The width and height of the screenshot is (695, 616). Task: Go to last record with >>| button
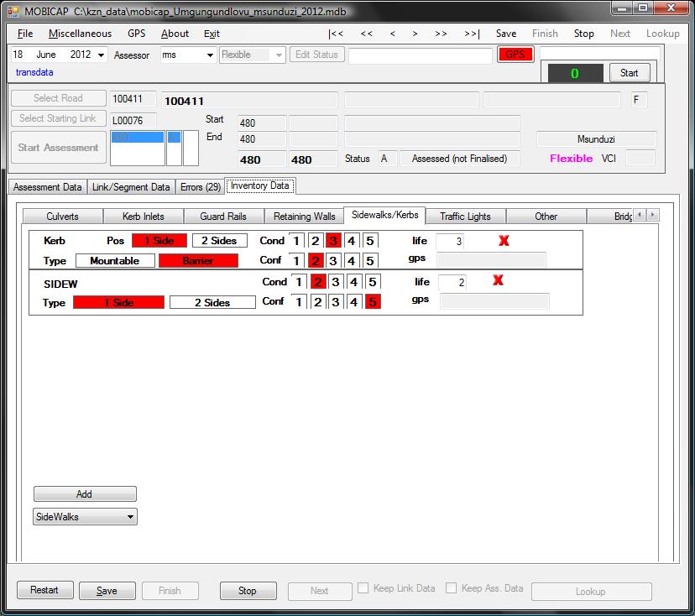click(472, 34)
